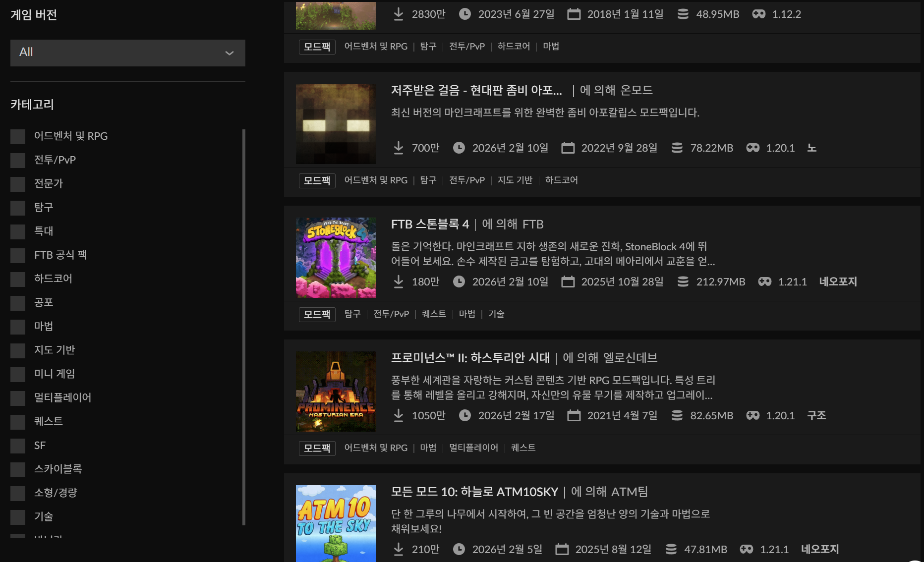Check the 소형/경량 category checkbox

(x=18, y=493)
